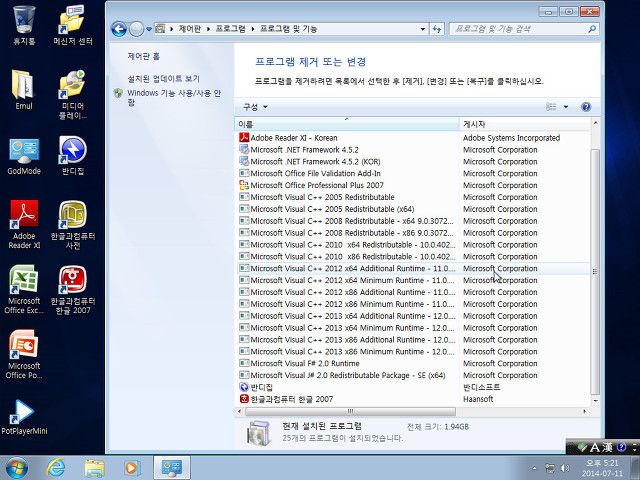Screen dimensions: 640x480
Task: Launch 한글과컴퓨터 한글 2007 desktop shortcut
Action: point(73,289)
